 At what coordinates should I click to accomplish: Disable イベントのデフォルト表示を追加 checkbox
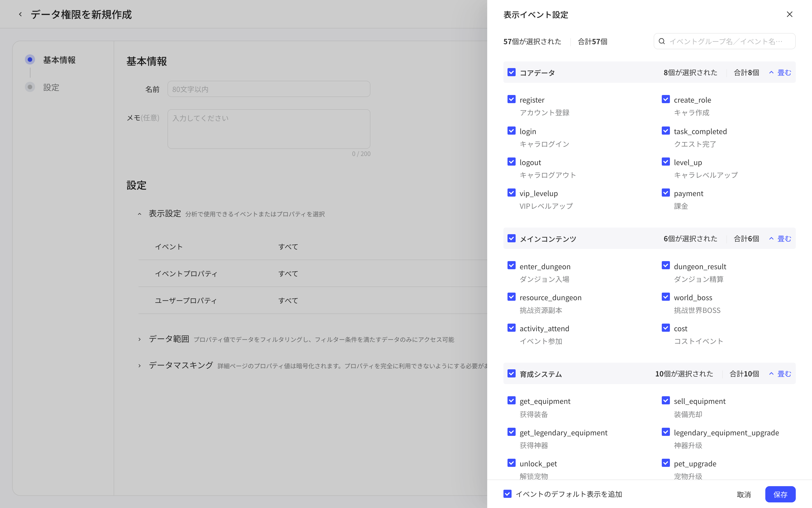click(x=507, y=494)
